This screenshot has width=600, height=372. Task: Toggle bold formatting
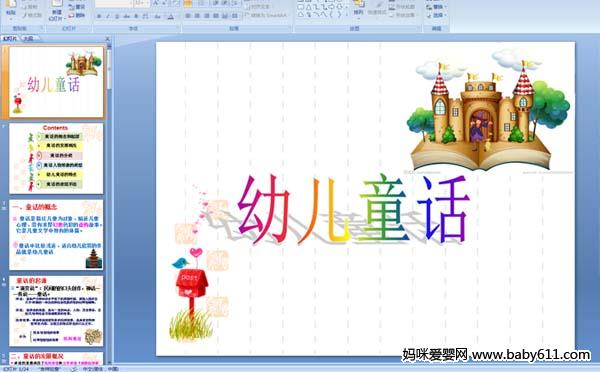99,16
